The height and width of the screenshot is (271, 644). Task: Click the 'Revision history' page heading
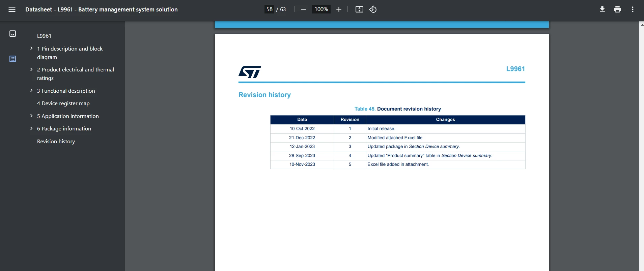click(264, 95)
